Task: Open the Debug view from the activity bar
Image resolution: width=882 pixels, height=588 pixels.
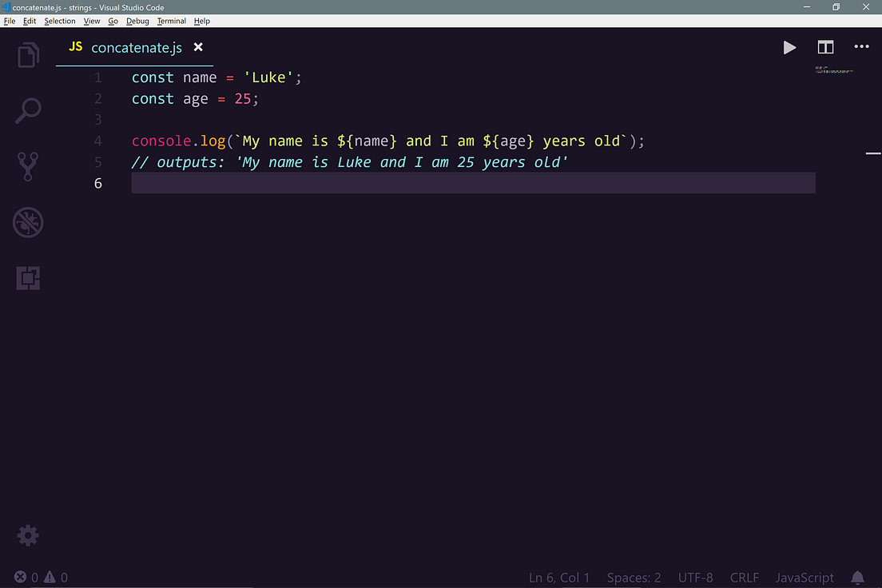Action: coord(28,222)
